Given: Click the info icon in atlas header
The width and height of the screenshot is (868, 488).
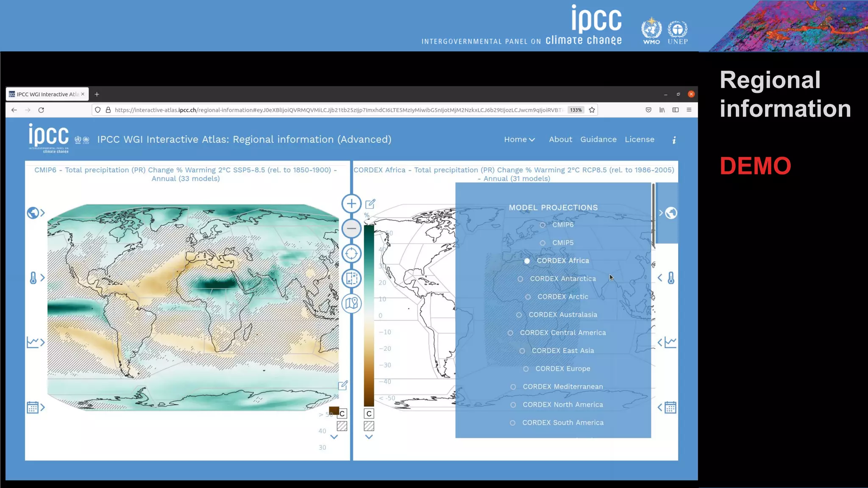Looking at the screenshot, I should point(674,140).
